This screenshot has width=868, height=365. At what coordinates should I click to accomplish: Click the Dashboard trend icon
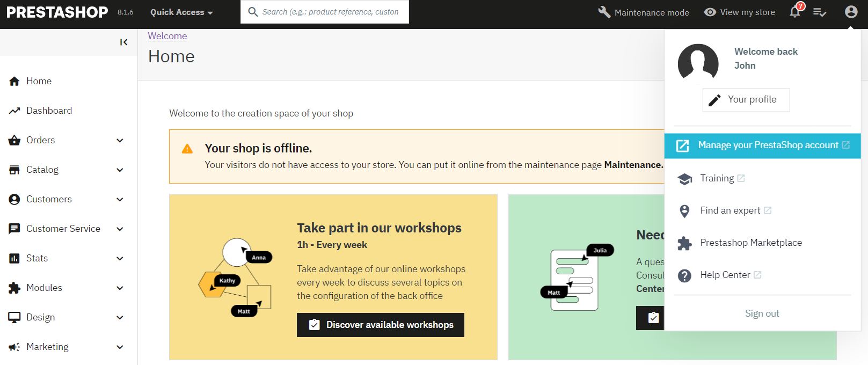(x=14, y=111)
